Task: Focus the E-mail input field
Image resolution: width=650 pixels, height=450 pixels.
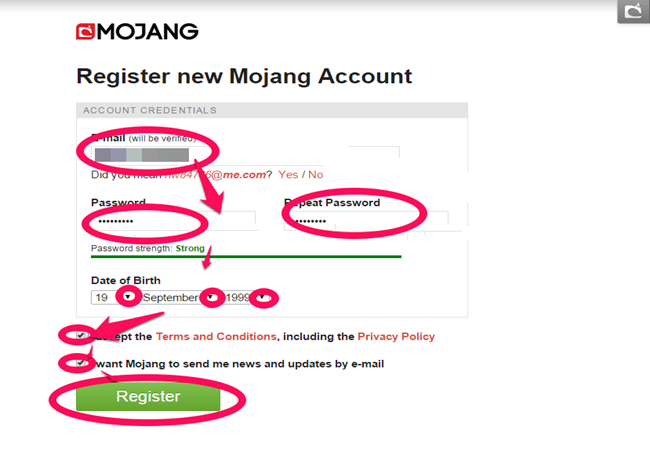Action: pyautogui.click(x=245, y=155)
